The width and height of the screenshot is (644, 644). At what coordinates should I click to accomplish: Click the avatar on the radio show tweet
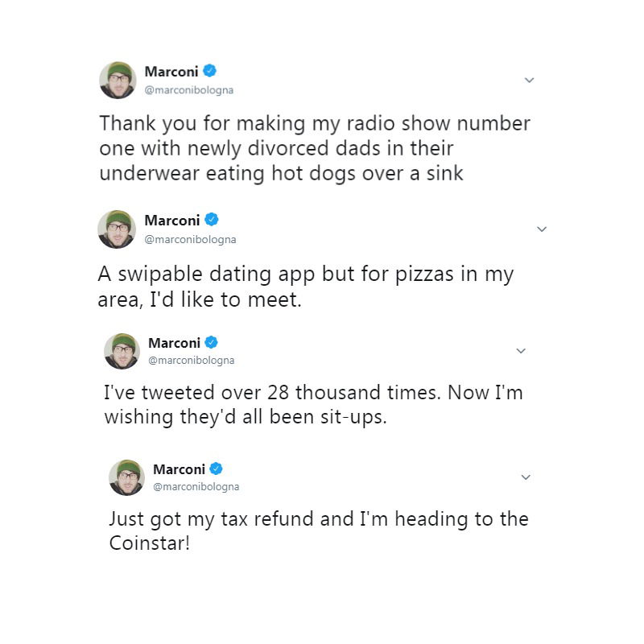pyautogui.click(x=118, y=80)
